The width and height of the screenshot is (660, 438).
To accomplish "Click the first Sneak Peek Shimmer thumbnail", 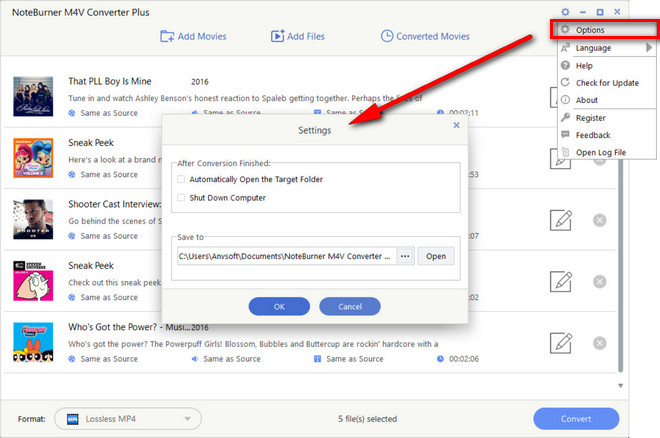I will tap(33, 158).
